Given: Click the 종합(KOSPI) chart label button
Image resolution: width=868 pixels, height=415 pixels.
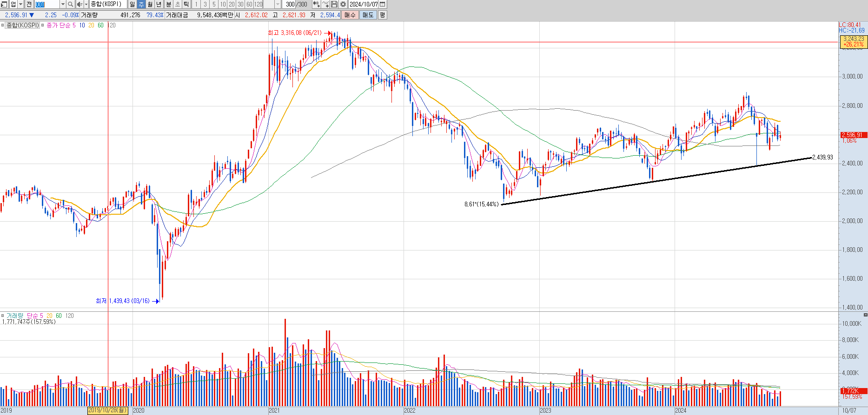Looking at the screenshot, I should click(22, 25).
